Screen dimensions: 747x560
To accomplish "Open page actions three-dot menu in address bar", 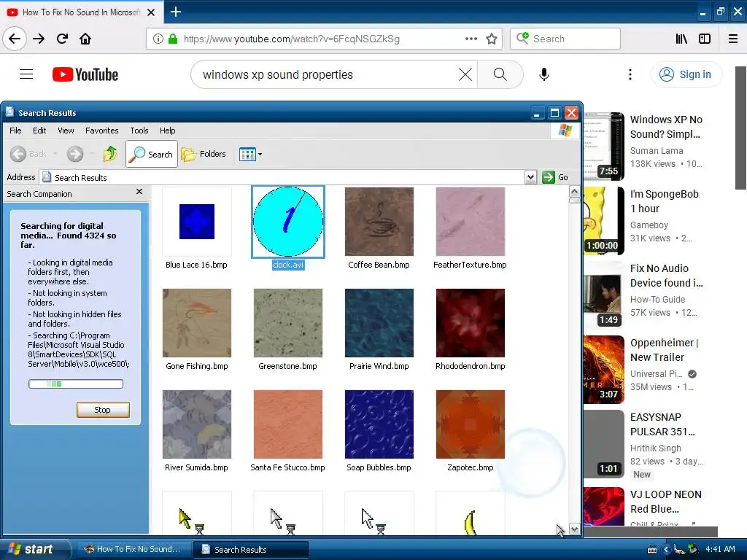I will pos(471,39).
